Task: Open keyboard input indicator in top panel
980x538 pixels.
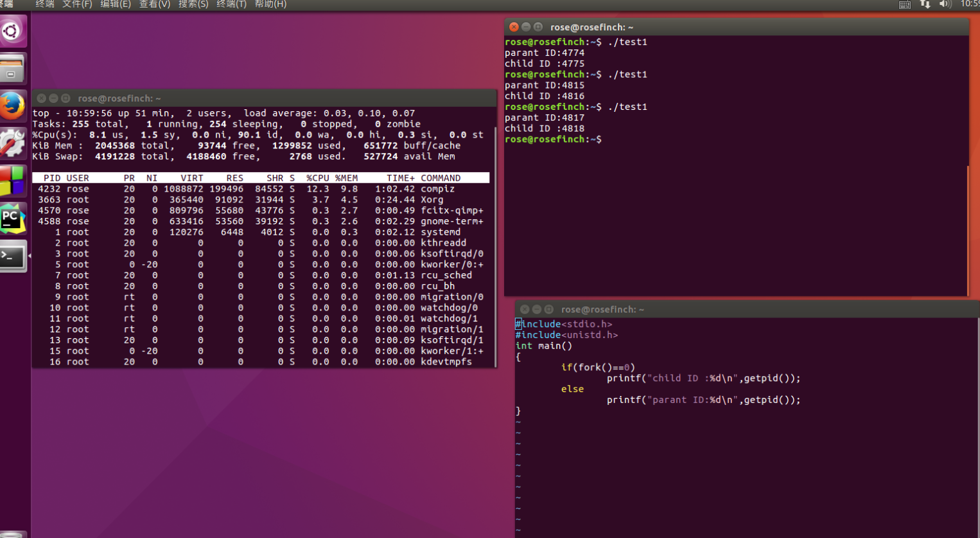Action: [904, 4]
